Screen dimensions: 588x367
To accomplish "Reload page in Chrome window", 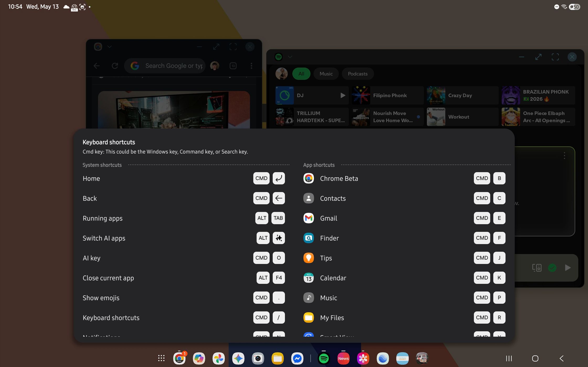I will click(115, 66).
